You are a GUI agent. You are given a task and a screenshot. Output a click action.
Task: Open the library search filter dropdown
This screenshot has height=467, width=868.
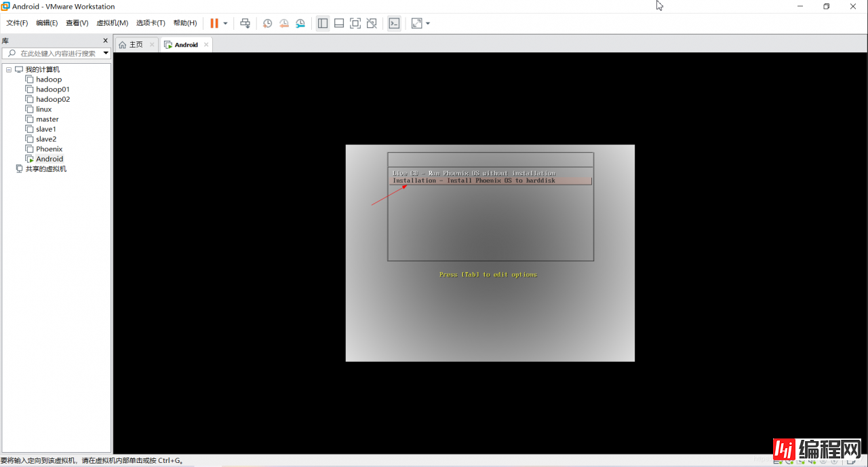[106, 53]
